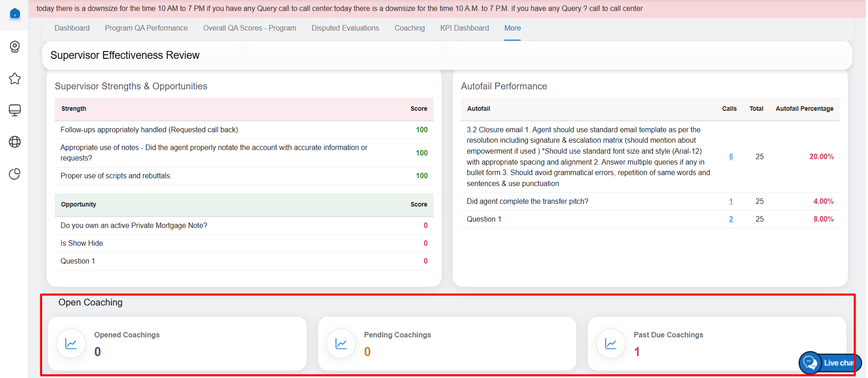Open the Disputed Evaluations tab

(345, 28)
